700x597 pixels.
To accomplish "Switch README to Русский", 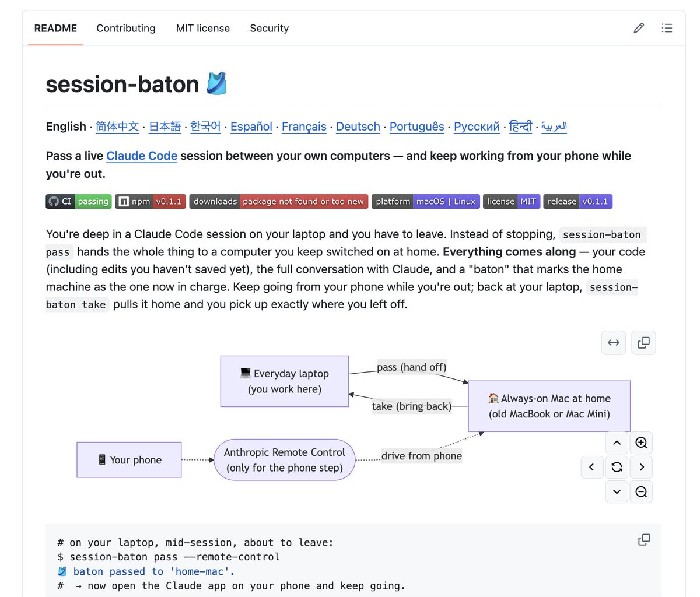I will tap(477, 127).
